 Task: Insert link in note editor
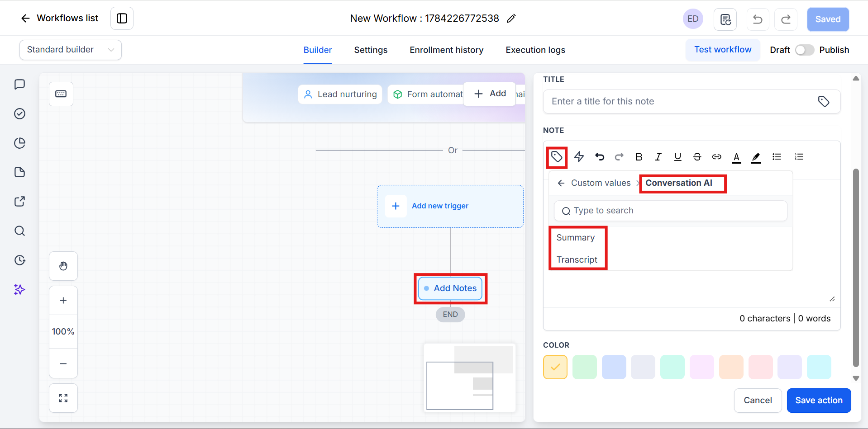click(716, 157)
